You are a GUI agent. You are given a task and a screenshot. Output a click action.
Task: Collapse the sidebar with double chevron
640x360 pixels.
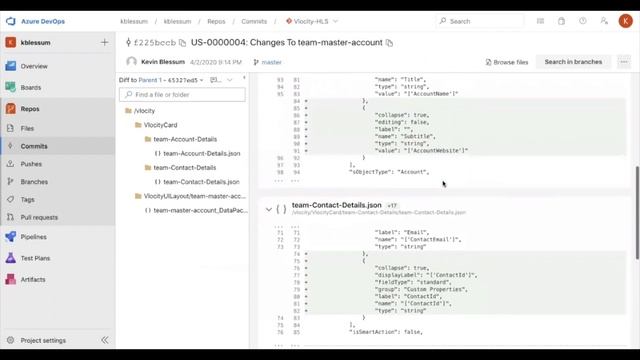[105, 340]
